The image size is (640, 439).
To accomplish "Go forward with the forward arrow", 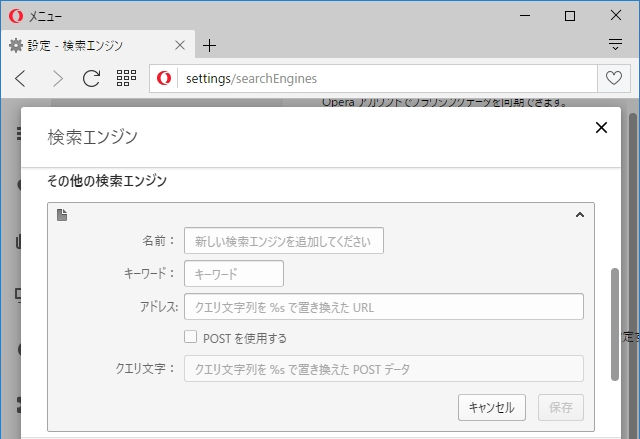I will pyautogui.click(x=57, y=78).
